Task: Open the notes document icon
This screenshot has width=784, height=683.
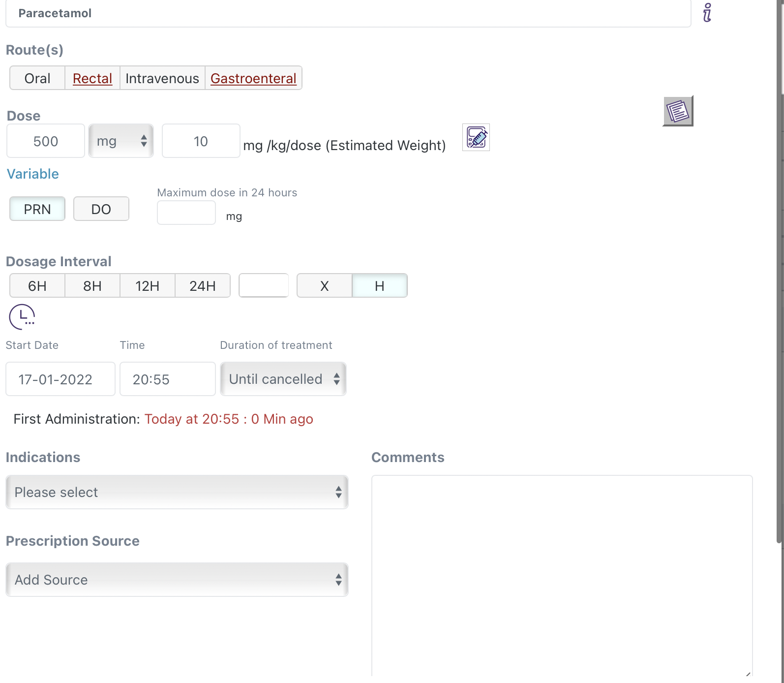Action: [x=678, y=111]
